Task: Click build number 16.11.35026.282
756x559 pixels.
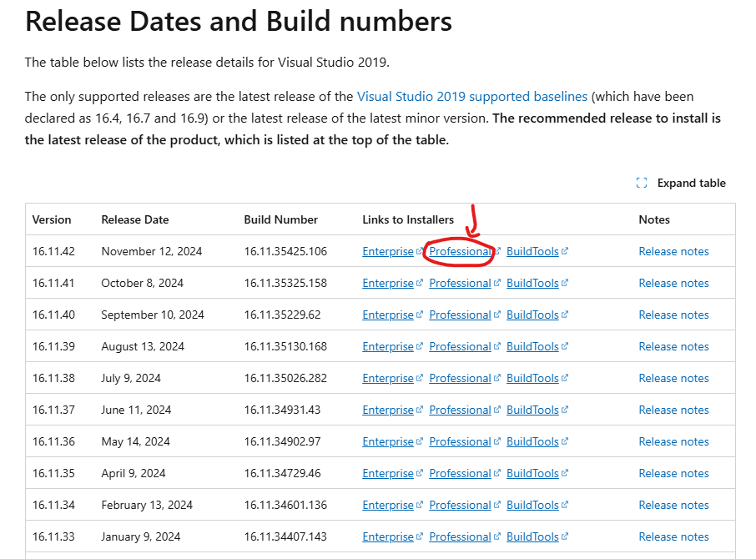Action: [x=285, y=378]
